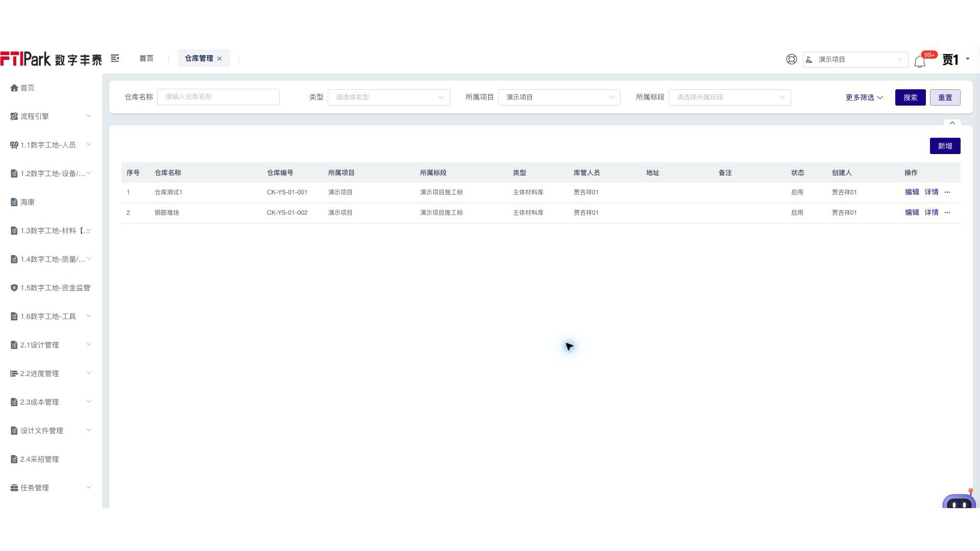Open 海康 in the sidebar

point(51,202)
